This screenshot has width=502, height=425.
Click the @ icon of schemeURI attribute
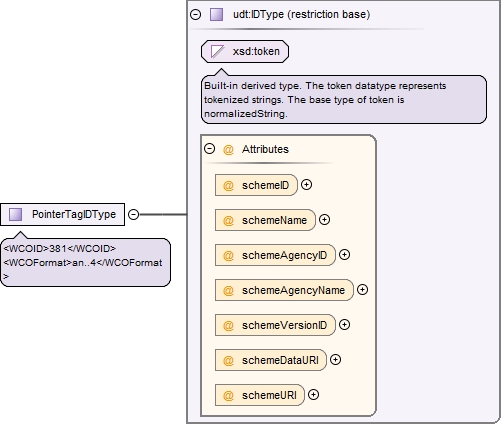(228, 395)
